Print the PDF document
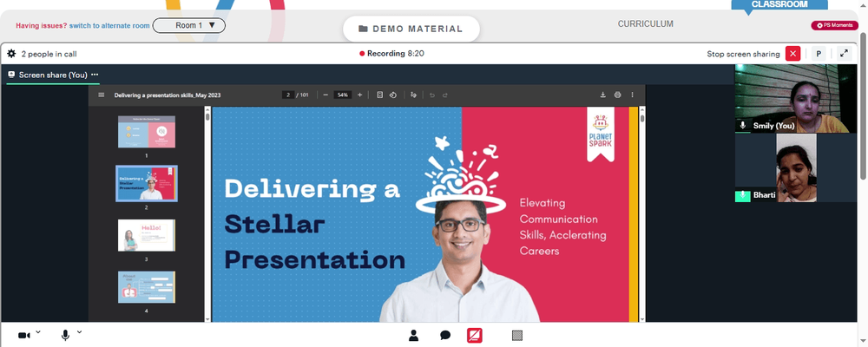This screenshot has height=347, width=868. pyautogui.click(x=618, y=95)
